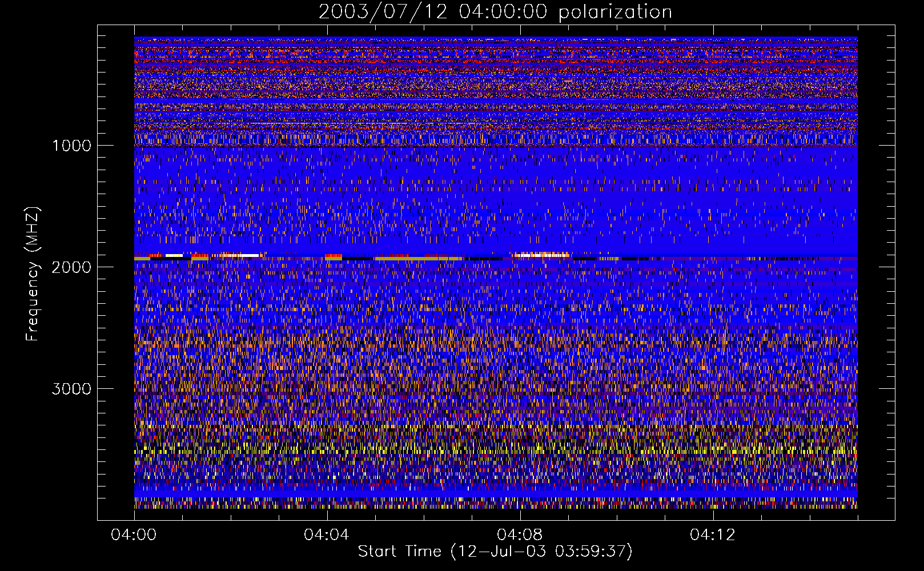Click the plot title "2003/07/12 04:00:00 polarization"

495,12
